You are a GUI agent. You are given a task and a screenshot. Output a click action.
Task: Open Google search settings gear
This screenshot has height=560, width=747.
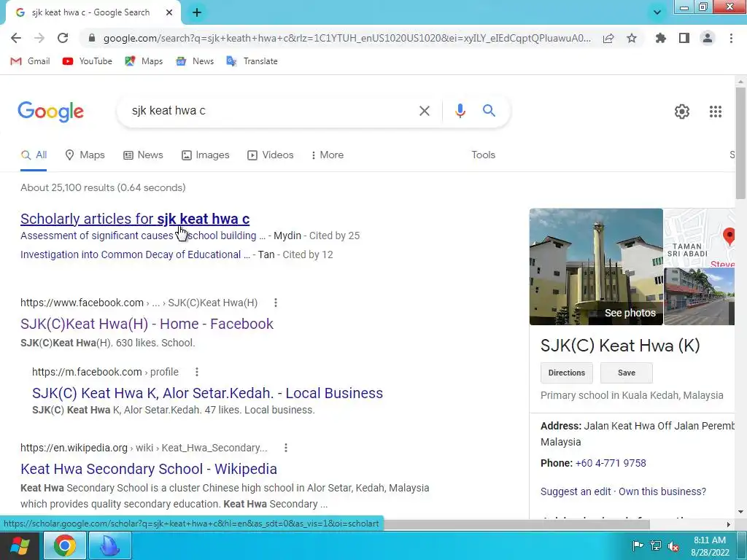coord(682,112)
